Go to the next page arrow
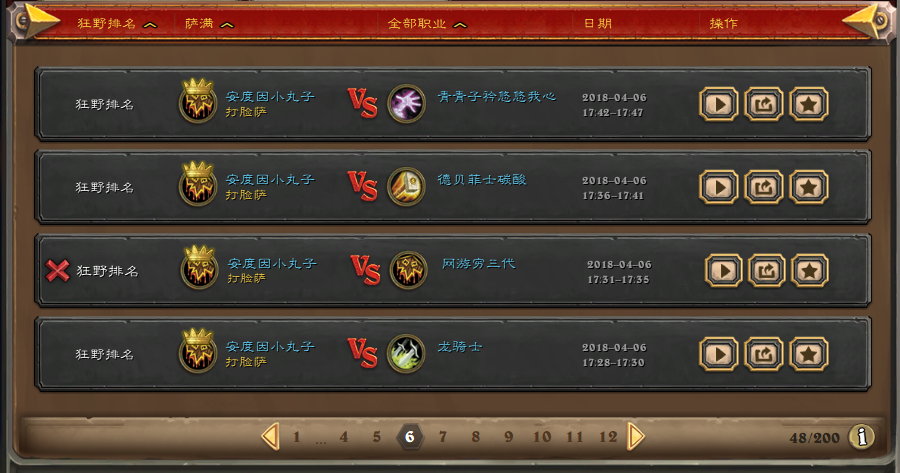The height and width of the screenshot is (473, 900). pos(636,437)
